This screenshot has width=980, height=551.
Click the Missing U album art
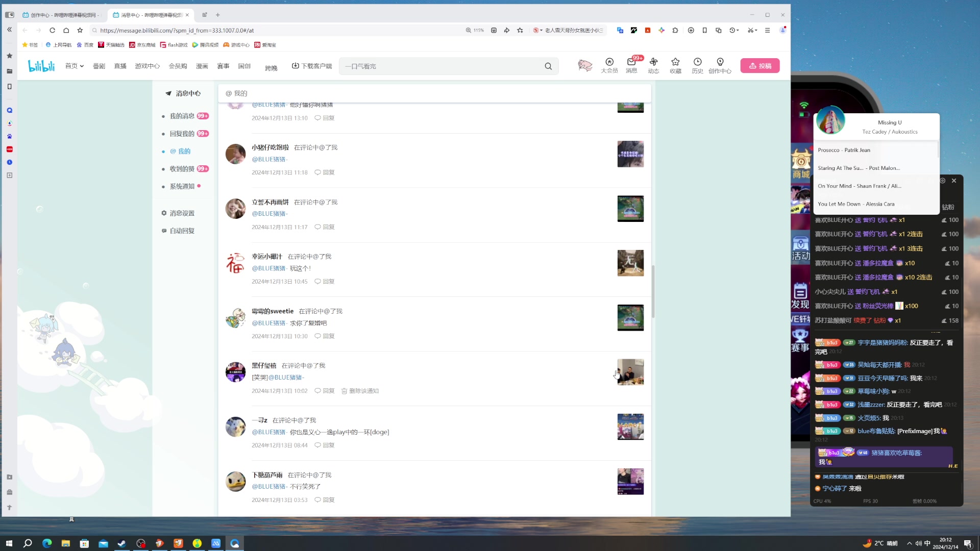(x=830, y=120)
